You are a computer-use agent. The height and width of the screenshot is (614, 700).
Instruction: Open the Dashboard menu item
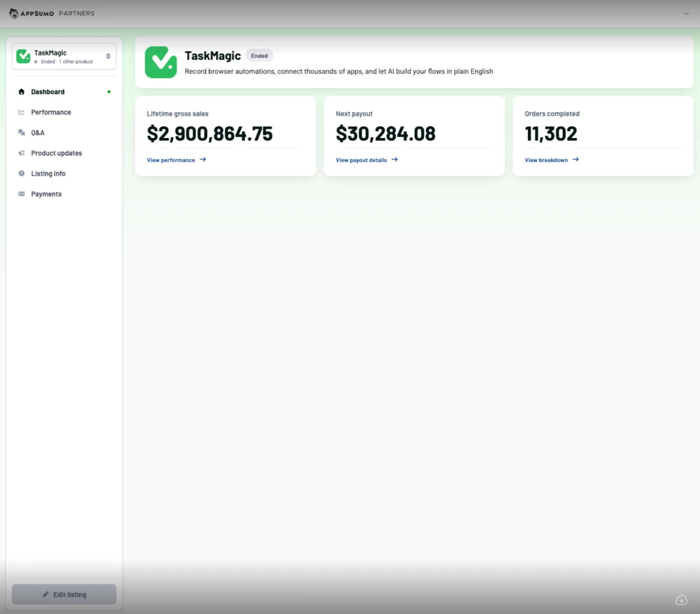tap(64, 92)
